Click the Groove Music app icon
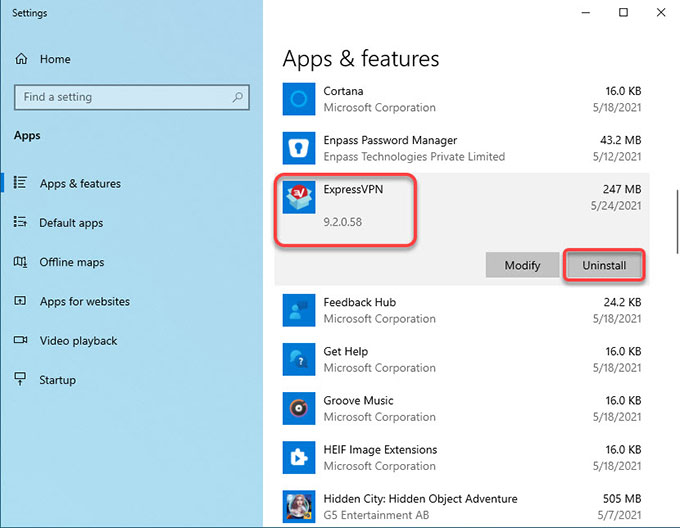This screenshot has width=680, height=528. [x=299, y=408]
